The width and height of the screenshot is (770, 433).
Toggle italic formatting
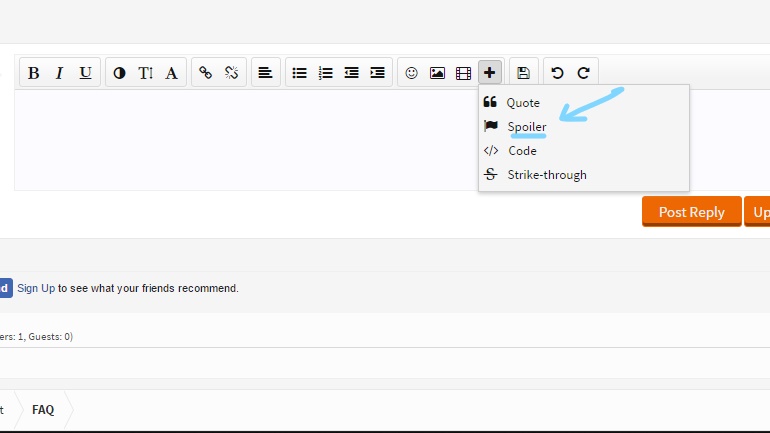59,73
